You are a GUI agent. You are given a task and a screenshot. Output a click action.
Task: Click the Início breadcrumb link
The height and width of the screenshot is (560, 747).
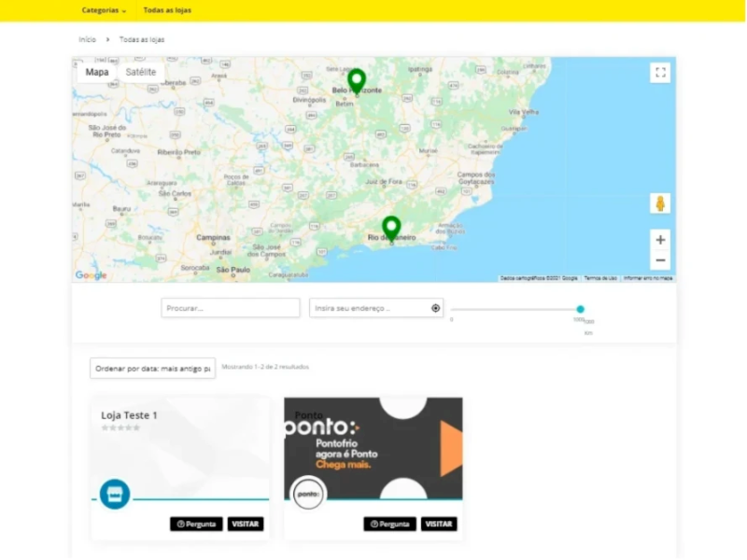87,39
